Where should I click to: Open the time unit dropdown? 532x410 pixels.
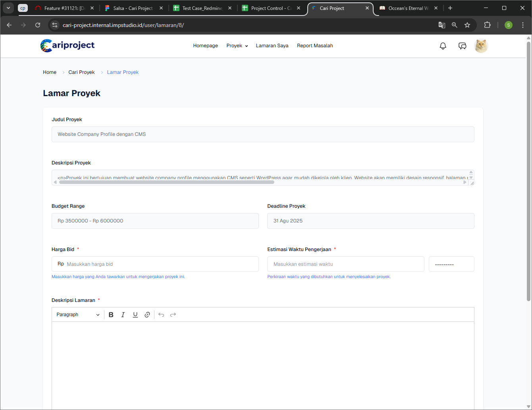pyautogui.click(x=451, y=264)
